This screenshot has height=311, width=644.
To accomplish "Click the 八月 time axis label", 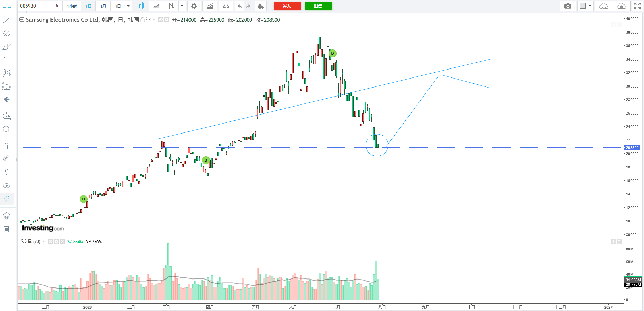I will [382, 307].
